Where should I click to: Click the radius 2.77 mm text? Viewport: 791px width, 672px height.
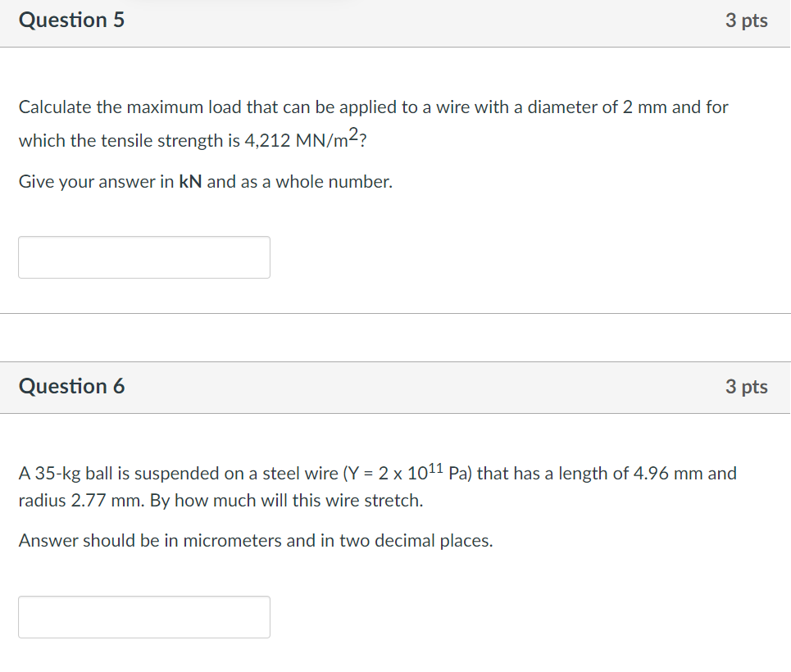[x=74, y=501]
